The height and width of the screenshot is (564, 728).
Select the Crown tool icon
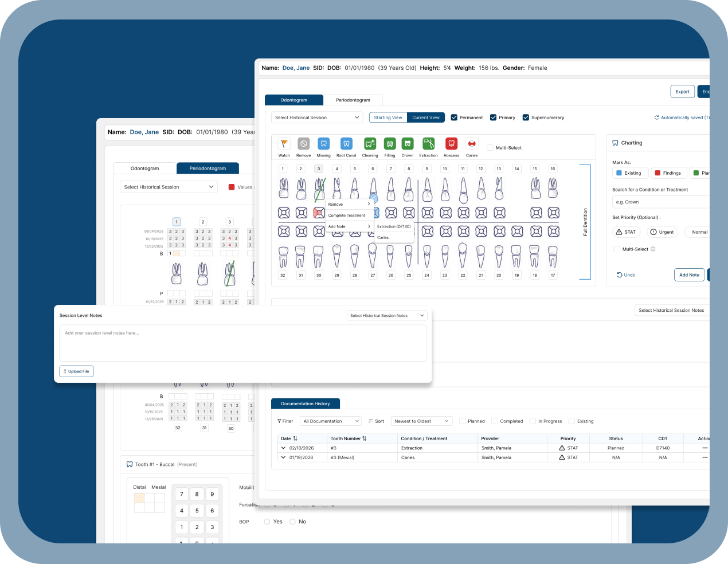tap(408, 143)
